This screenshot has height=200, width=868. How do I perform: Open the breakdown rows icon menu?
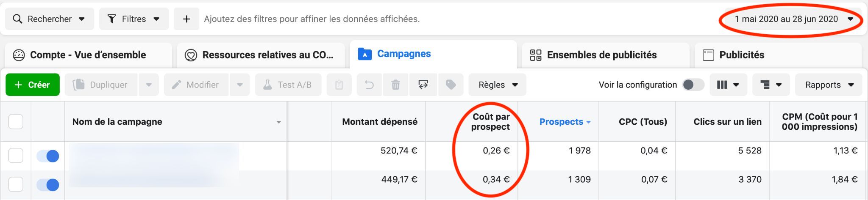(771, 85)
